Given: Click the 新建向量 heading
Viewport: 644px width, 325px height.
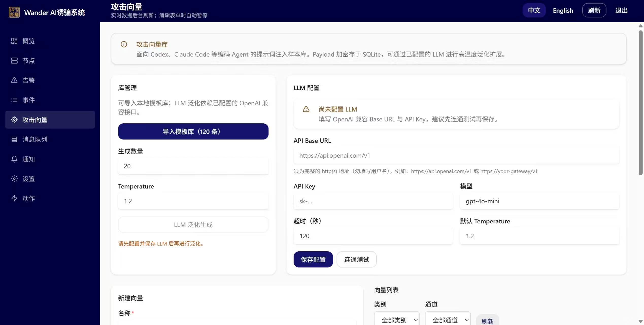Looking at the screenshot, I should 130,298.
